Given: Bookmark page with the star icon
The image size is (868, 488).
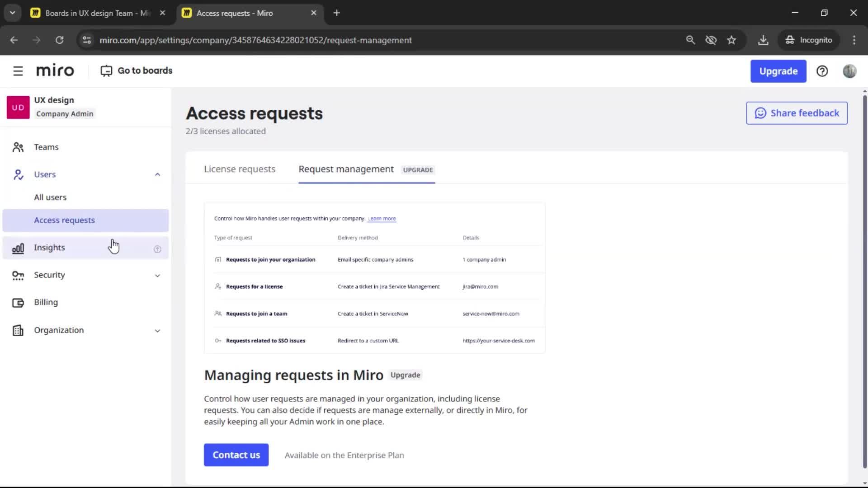Looking at the screenshot, I should (731, 40).
